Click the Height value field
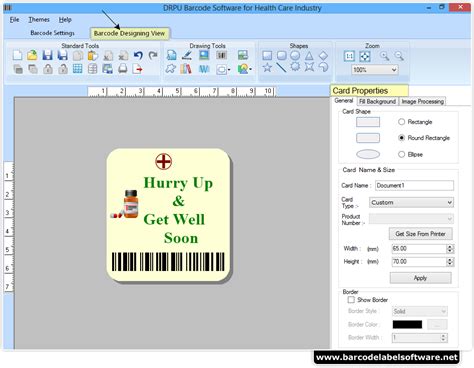 click(x=419, y=262)
